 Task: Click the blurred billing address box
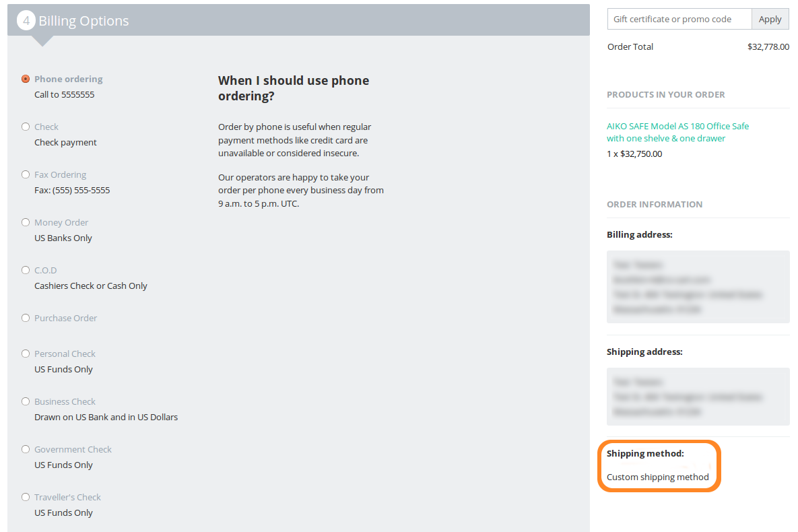[x=698, y=287]
